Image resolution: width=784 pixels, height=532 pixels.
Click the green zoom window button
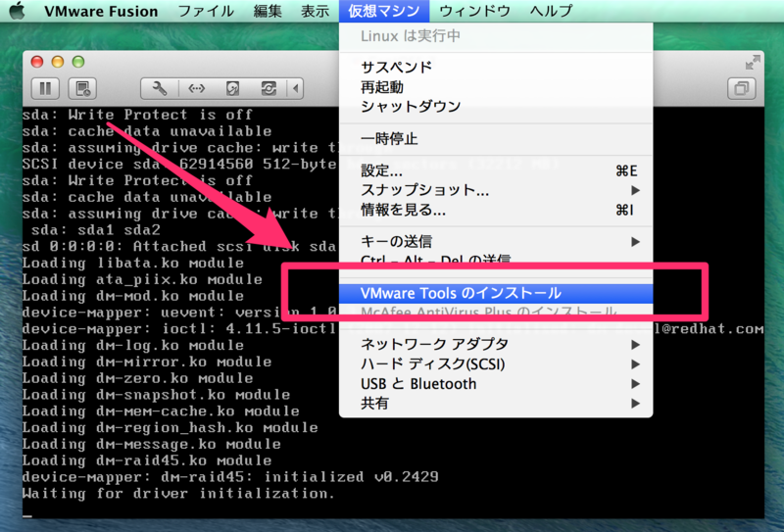pos(78,62)
